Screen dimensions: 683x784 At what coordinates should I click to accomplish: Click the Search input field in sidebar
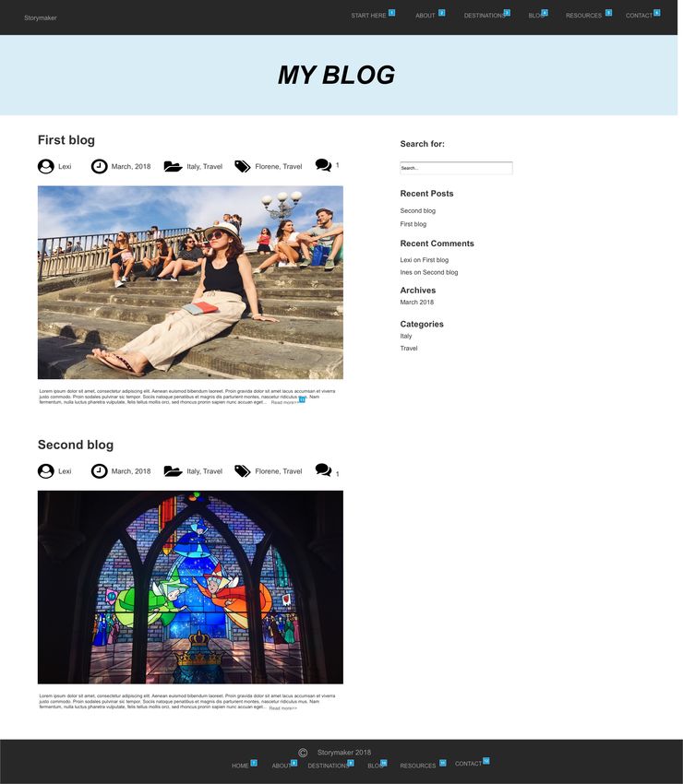[x=456, y=168]
